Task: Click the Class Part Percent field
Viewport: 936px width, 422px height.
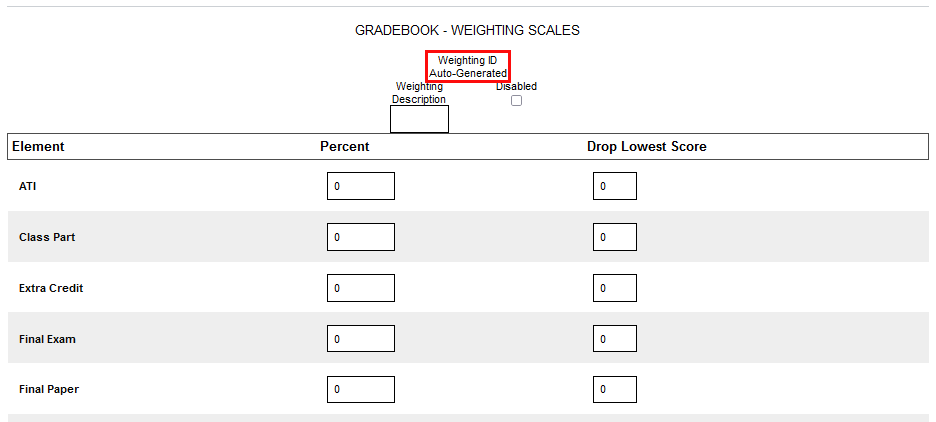Action: tap(360, 237)
